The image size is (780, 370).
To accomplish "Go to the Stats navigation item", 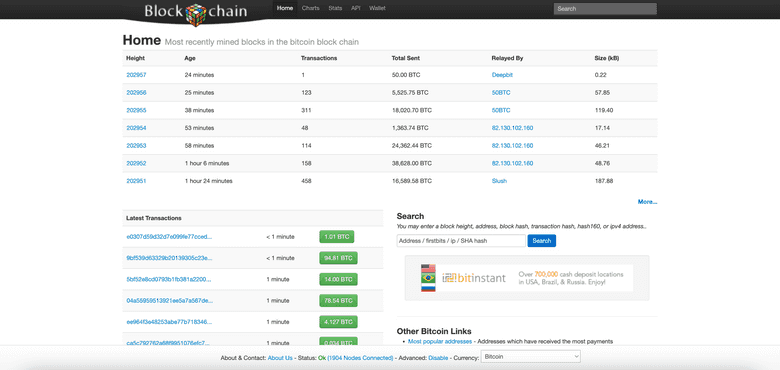I will pyautogui.click(x=335, y=8).
